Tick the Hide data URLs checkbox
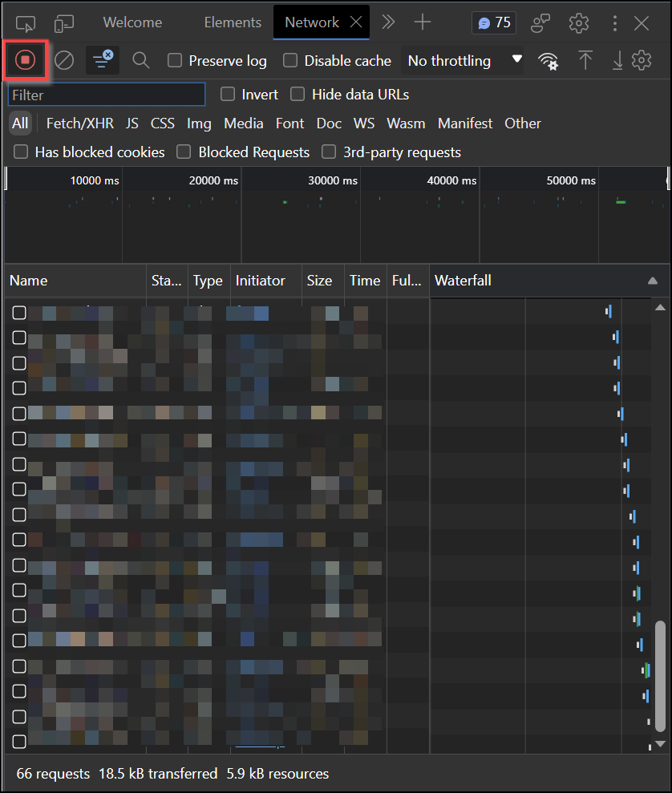The width and height of the screenshot is (672, 793). pyautogui.click(x=298, y=95)
